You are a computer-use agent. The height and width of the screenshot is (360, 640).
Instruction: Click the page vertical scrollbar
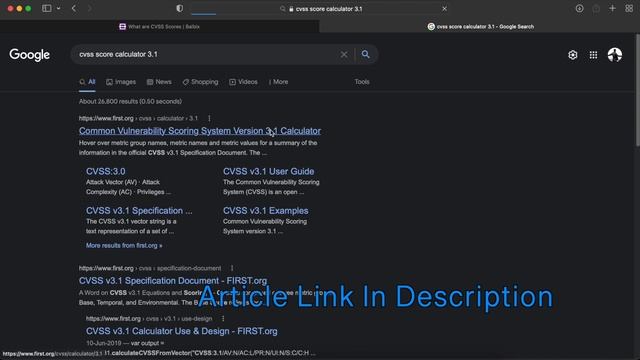click(x=638, y=90)
